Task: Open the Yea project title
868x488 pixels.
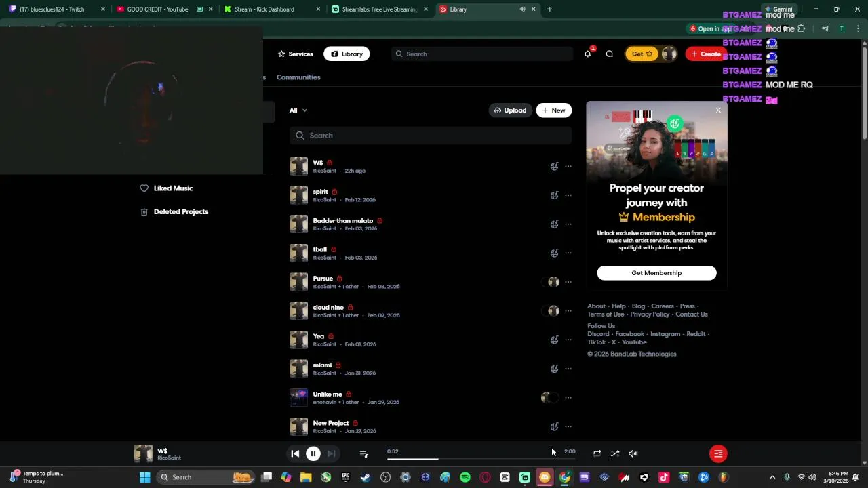Action: point(319,336)
